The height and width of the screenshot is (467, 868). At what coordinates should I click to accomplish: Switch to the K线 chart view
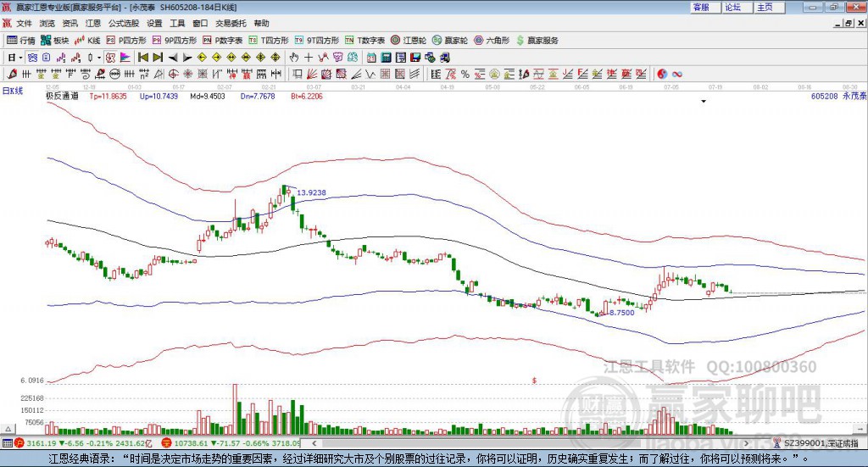[x=87, y=41]
